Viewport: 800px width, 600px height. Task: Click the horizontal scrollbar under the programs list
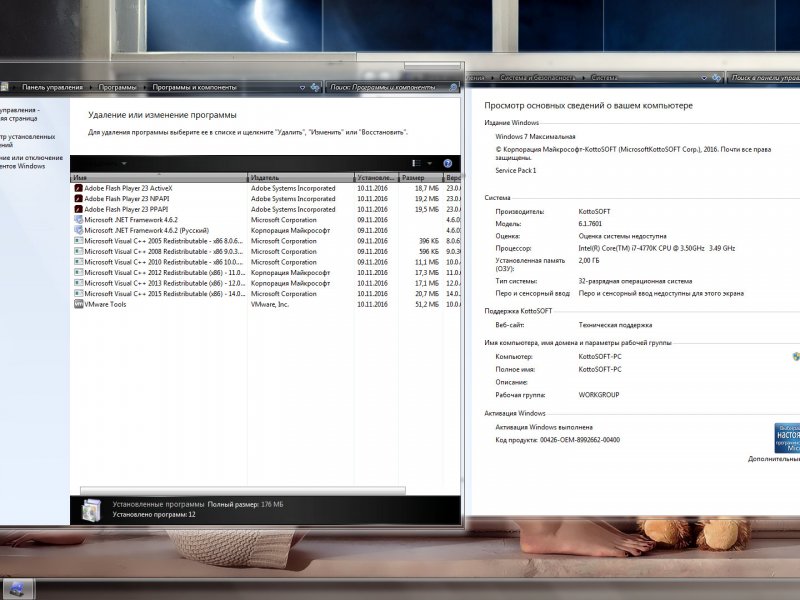pyautogui.click(x=243, y=490)
